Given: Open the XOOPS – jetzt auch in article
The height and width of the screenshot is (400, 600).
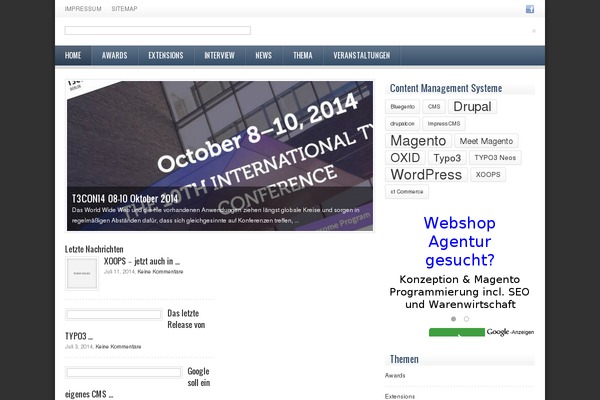Looking at the screenshot, I should (x=142, y=261).
